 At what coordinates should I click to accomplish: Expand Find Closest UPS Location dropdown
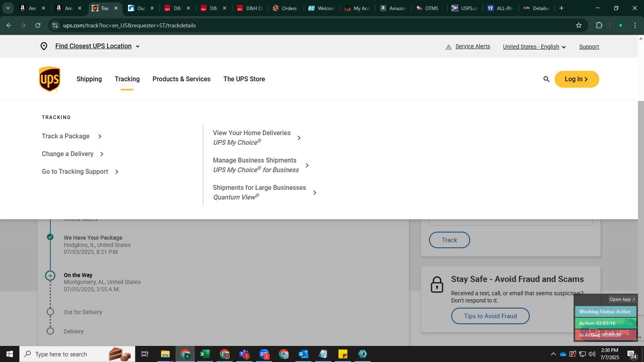[x=97, y=46]
